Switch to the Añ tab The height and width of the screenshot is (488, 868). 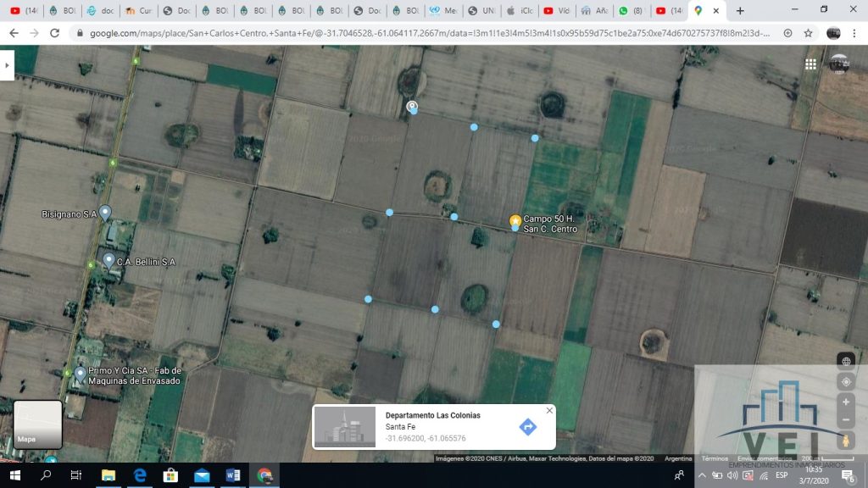(x=596, y=10)
